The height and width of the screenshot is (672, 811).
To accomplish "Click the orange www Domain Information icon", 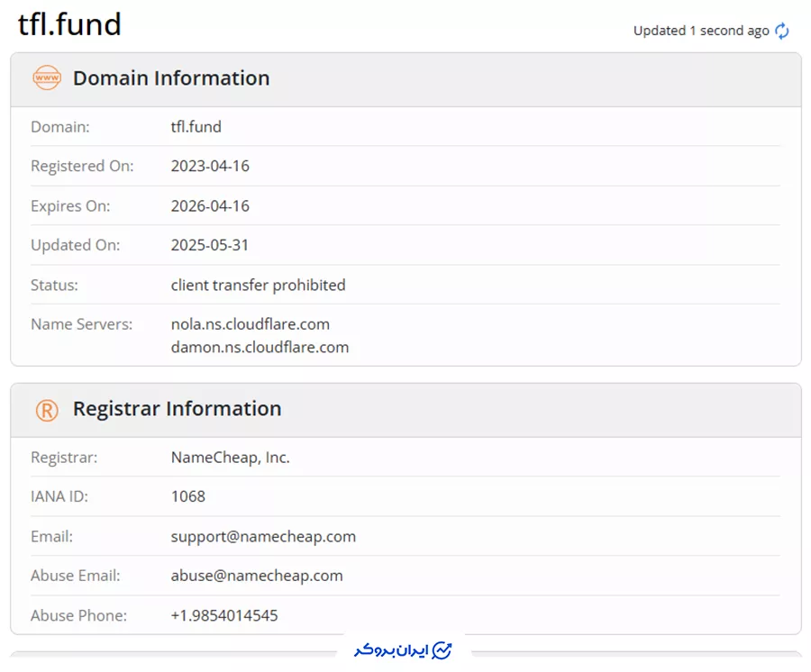I will (x=47, y=77).
